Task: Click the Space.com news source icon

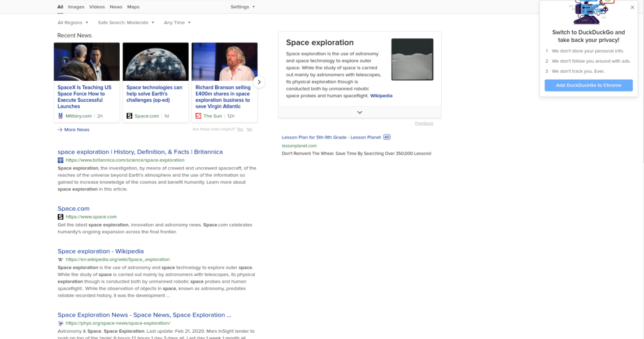Action: (129, 116)
